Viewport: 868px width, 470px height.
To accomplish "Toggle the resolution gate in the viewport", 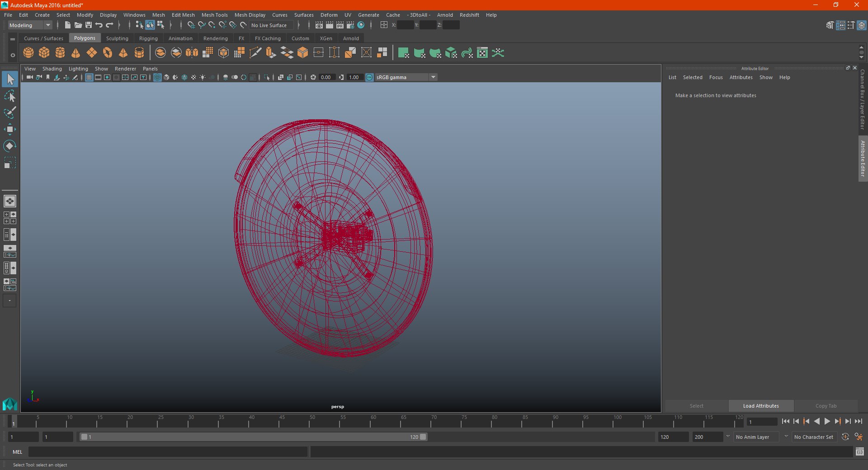I will coord(107,77).
